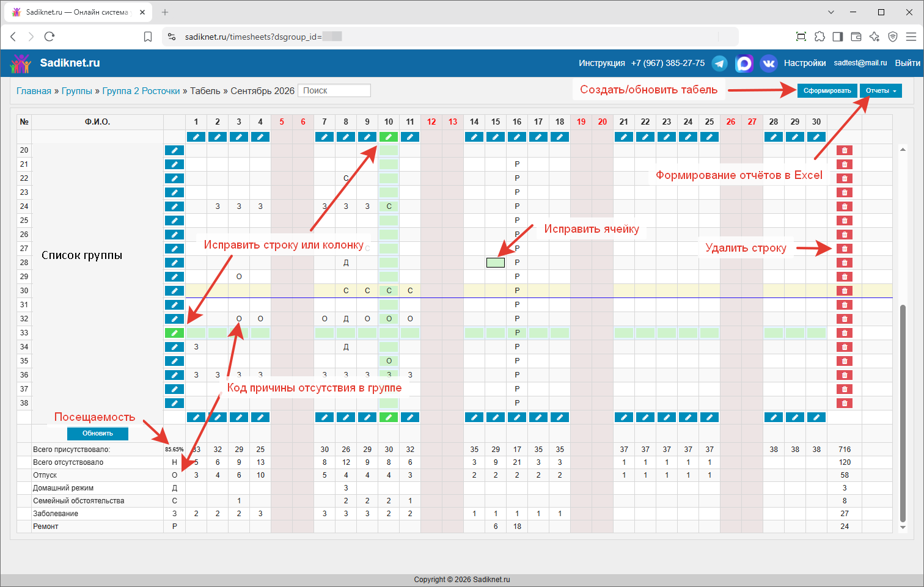Click the day 19 column header

click(x=581, y=122)
